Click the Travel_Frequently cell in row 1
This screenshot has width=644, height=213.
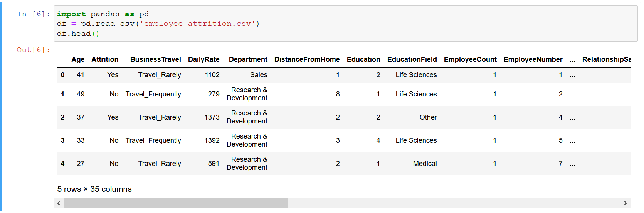coord(153,94)
